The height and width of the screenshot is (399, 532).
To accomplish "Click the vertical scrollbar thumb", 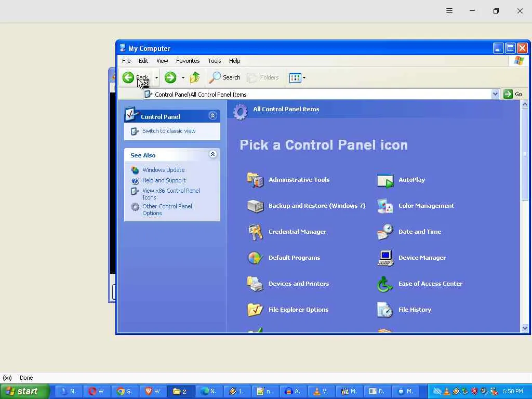I will (525, 154).
